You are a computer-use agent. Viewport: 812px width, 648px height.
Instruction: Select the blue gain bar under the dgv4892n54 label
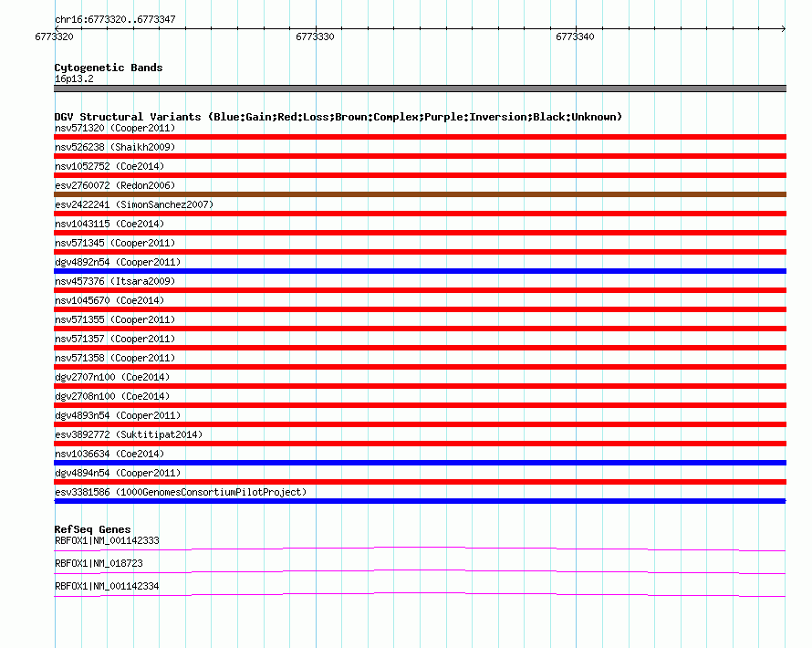coord(420,271)
